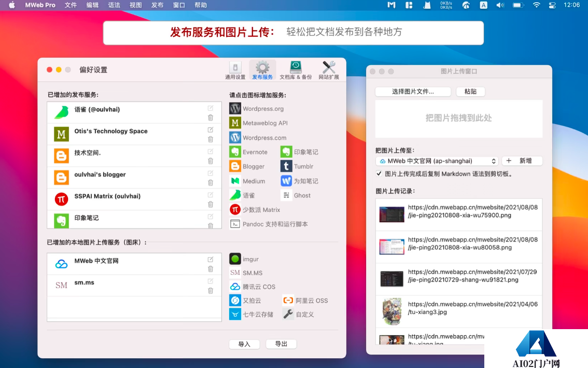The image size is (588, 368).
Task: Click the image drop area 把图片拖拽到此处
Action: pos(458,118)
